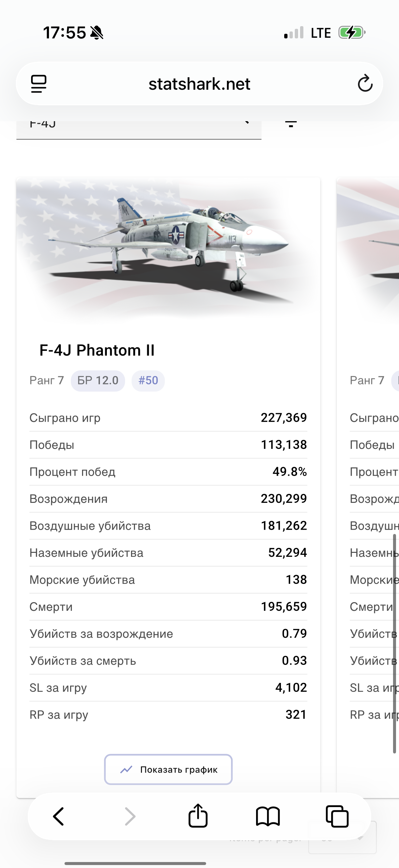Tap the БР 12.0 badge
This screenshot has height=868, width=399.
point(98,381)
